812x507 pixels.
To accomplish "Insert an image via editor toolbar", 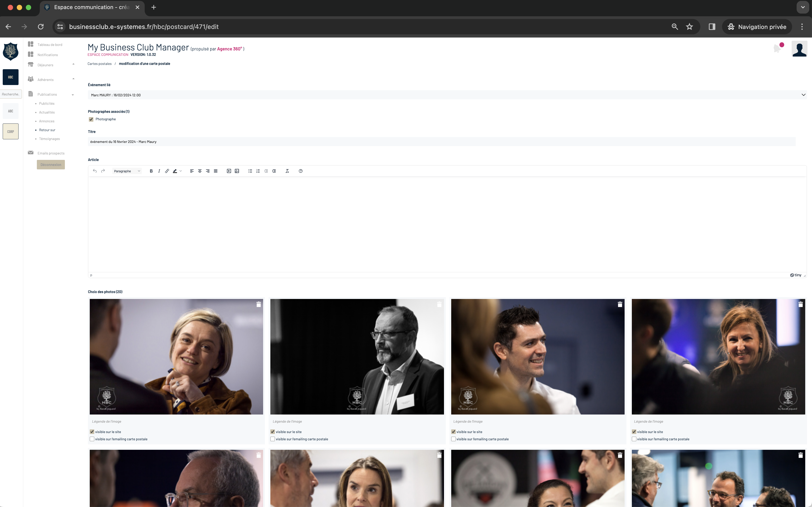I will [x=237, y=171].
